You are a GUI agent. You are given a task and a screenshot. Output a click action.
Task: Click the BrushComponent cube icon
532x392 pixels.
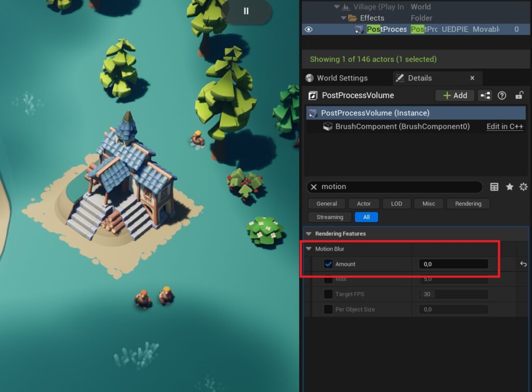[x=328, y=127]
